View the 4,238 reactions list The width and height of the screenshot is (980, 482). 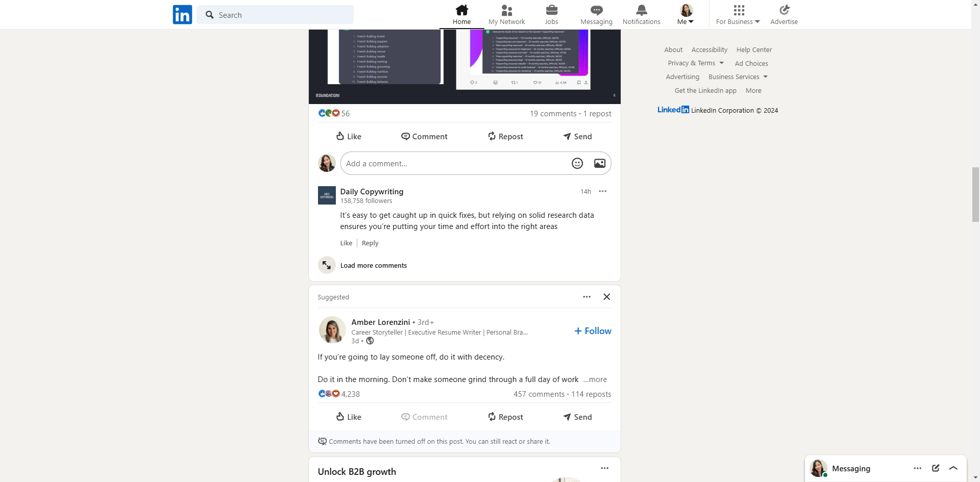pos(339,394)
